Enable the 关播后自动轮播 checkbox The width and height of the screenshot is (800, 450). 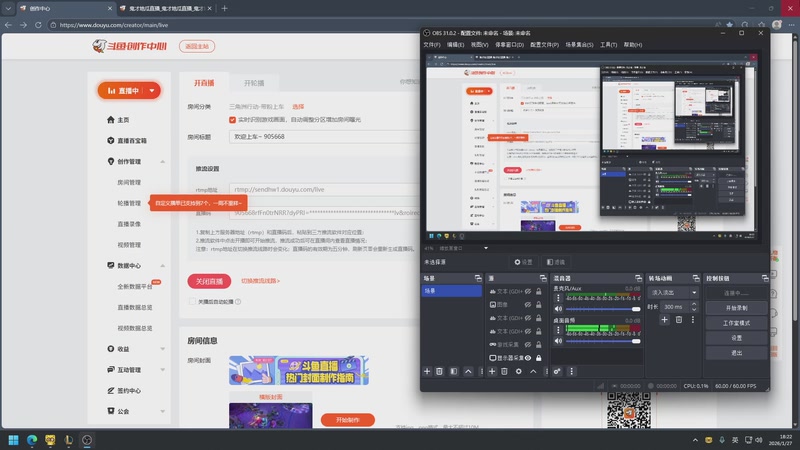point(192,302)
